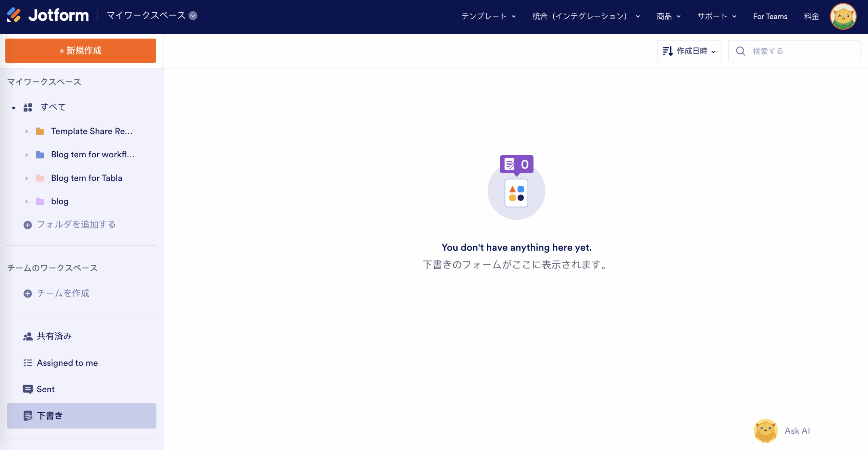Viewport: 868px width, 450px height.
Task: Collapse the すべて tree section
Action: 14,108
